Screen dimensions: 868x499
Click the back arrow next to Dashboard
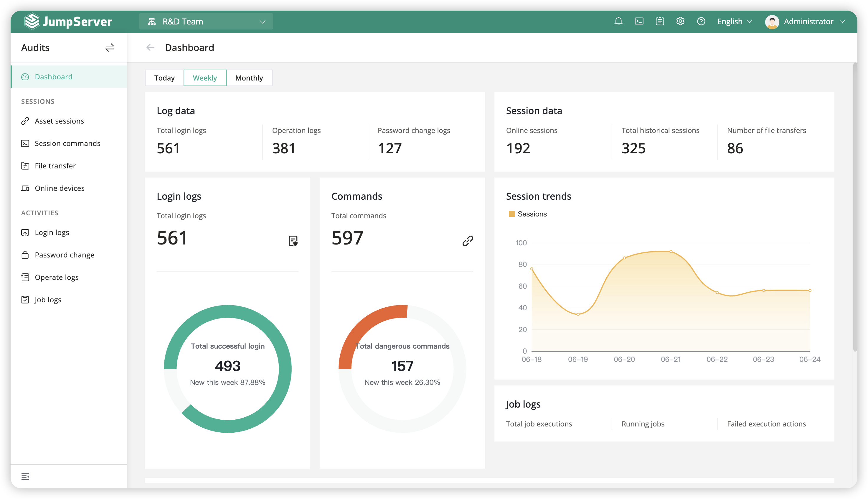click(x=150, y=47)
